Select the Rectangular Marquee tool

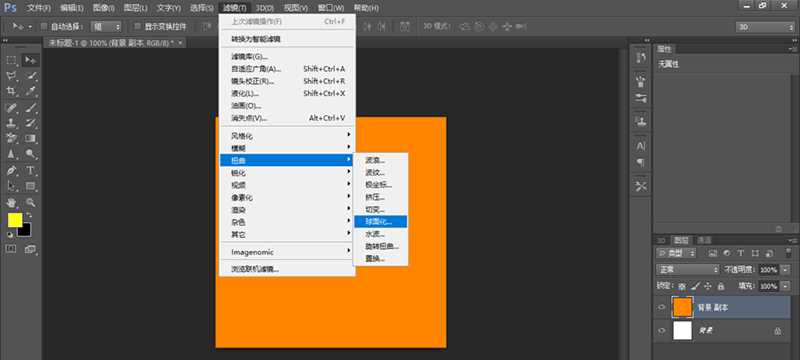[x=11, y=60]
